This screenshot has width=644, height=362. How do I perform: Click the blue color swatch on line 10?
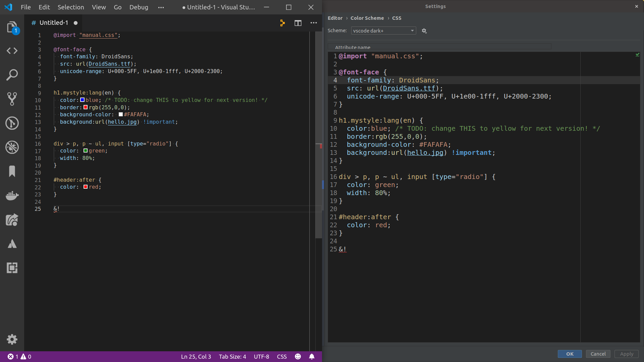click(82, 100)
